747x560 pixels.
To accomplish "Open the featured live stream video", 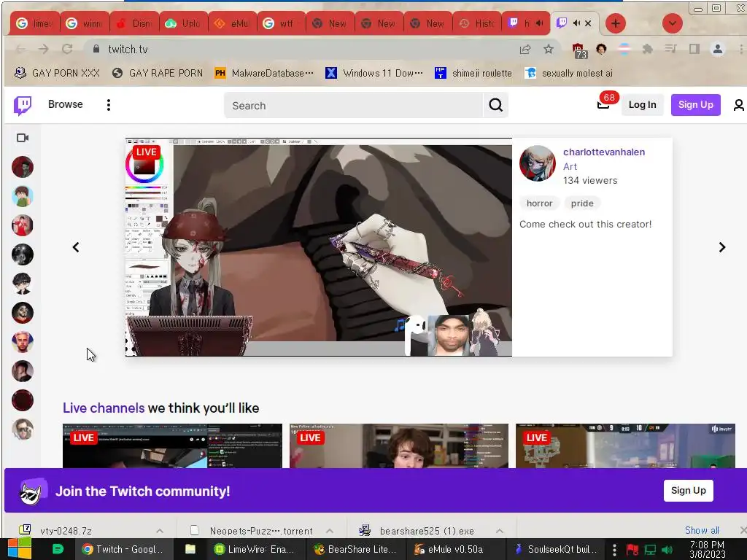I will [x=319, y=247].
